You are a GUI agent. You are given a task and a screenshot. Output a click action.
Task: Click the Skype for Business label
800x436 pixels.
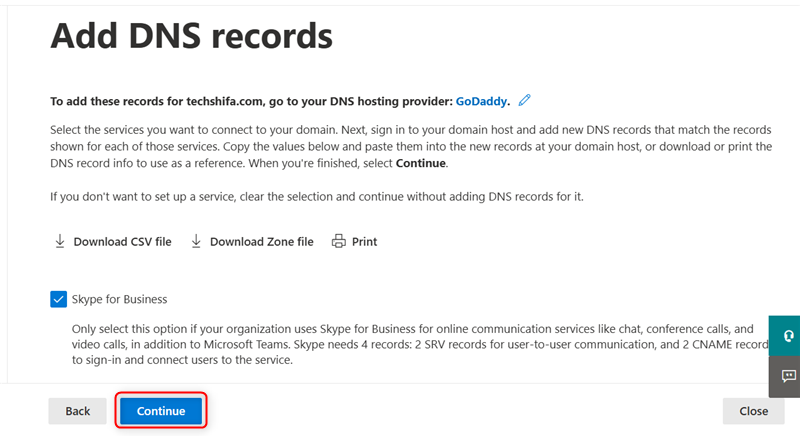tap(120, 299)
